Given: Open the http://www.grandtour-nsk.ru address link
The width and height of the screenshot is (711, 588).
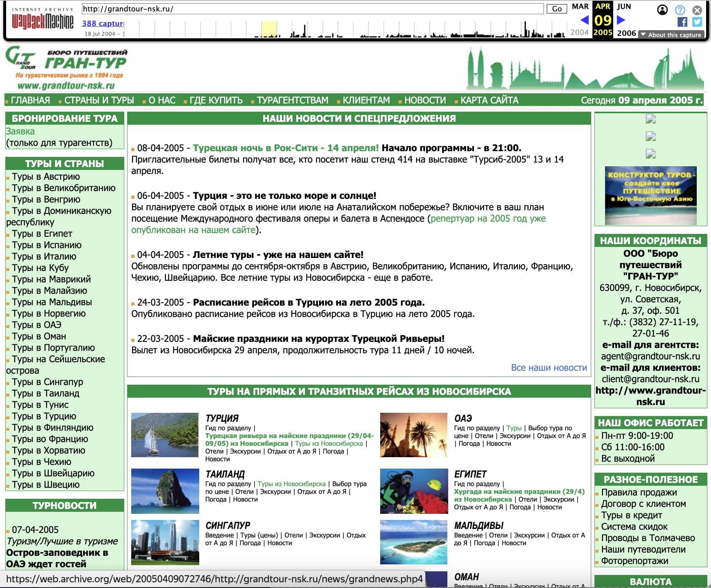Looking at the screenshot, I should pos(651,396).
